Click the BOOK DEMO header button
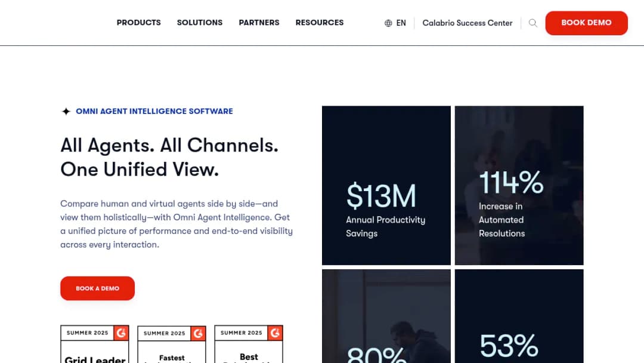This screenshot has width=644, height=363. (586, 23)
